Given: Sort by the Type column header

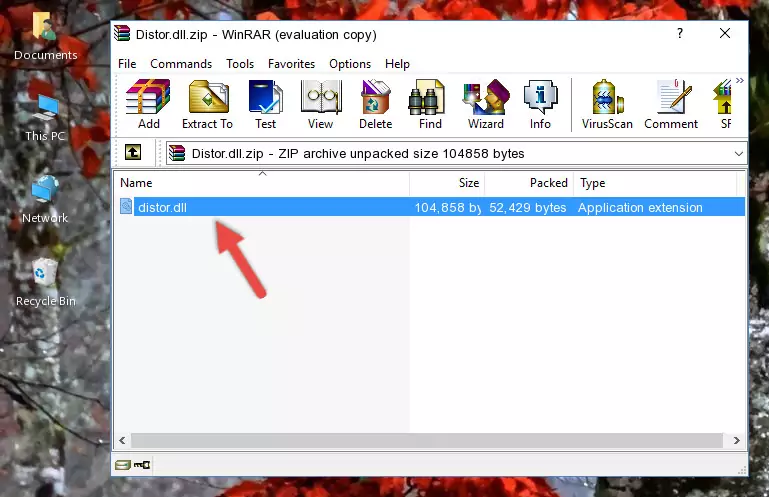Looking at the screenshot, I should coord(655,183).
